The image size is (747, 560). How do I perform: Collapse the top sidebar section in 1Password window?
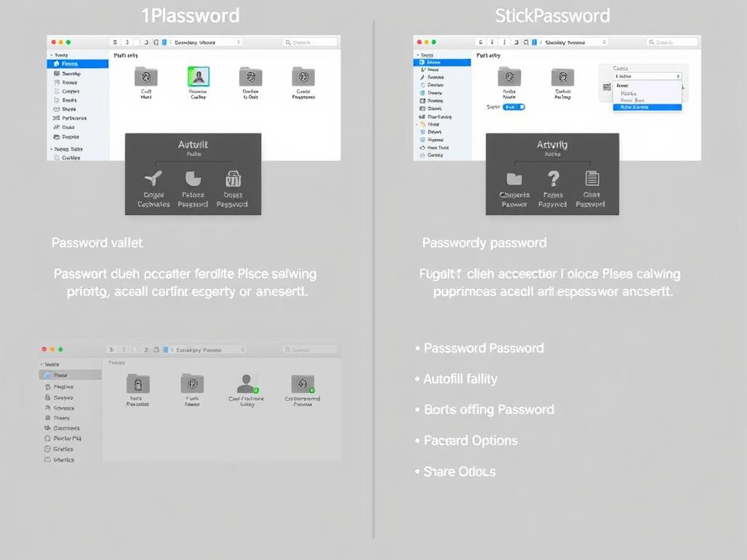tap(52, 55)
